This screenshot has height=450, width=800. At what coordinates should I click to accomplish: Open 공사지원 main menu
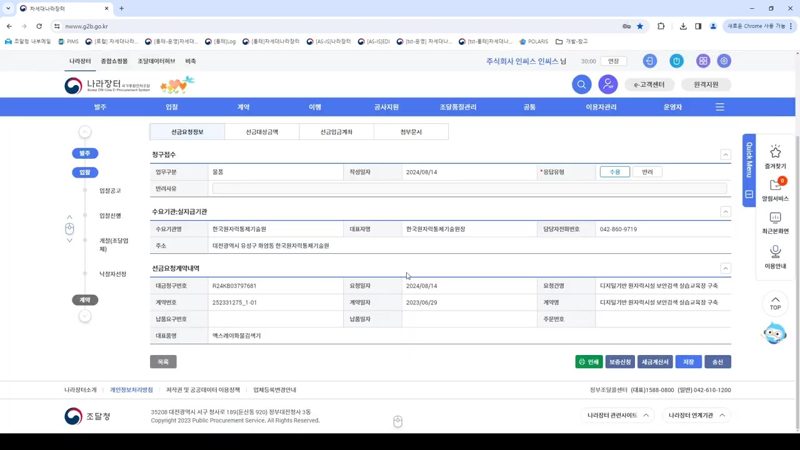click(x=386, y=107)
